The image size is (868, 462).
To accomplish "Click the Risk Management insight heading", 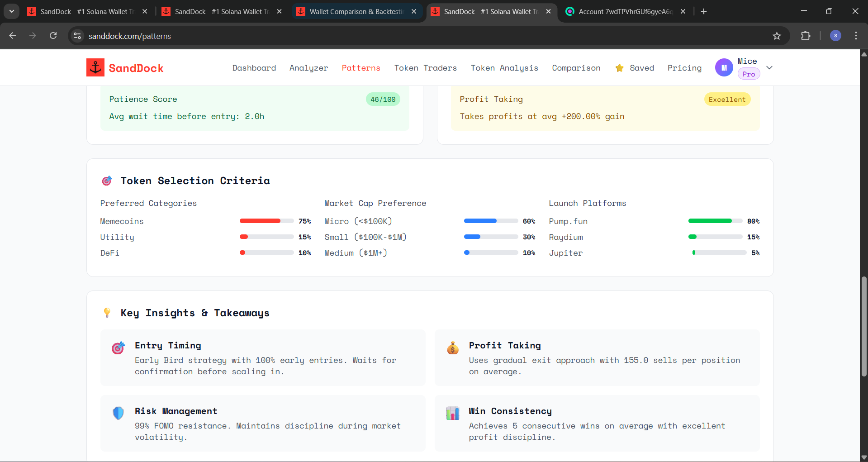I will tap(176, 411).
